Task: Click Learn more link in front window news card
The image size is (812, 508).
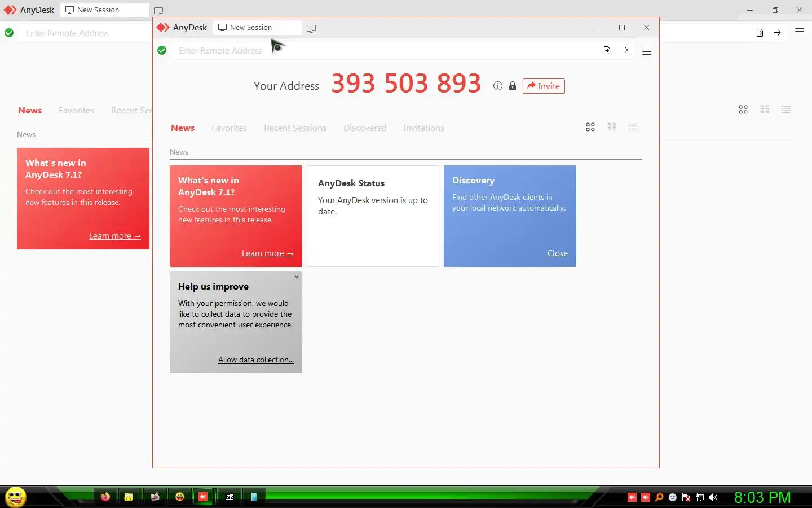Action: pyautogui.click(x=267, y=253)
